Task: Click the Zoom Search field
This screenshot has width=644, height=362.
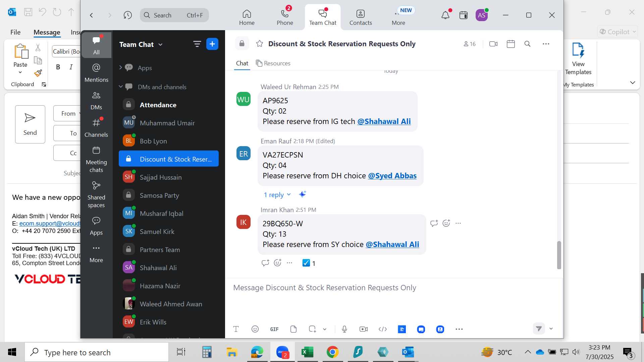Action: pos(174,15)
